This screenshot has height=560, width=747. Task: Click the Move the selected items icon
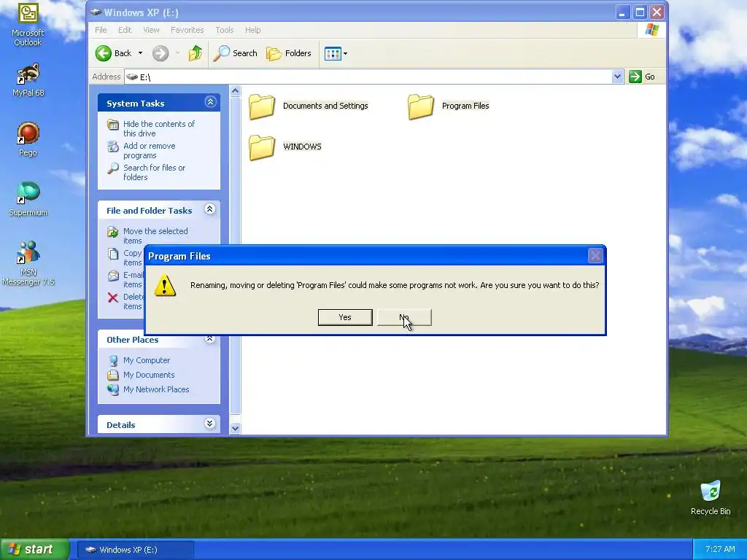pyautogui.click(x=113, y=232)
